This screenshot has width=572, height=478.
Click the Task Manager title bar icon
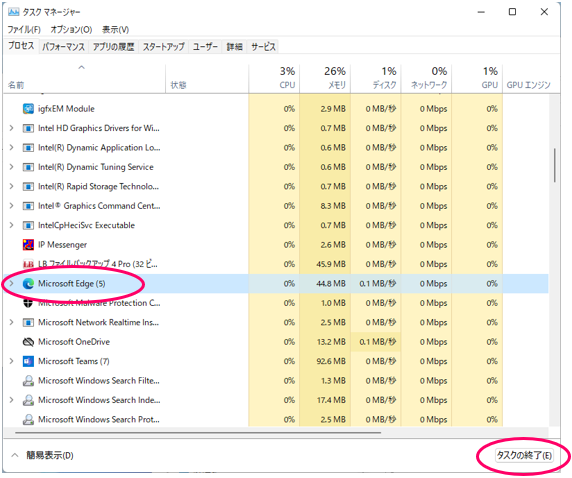coord(13,12)
